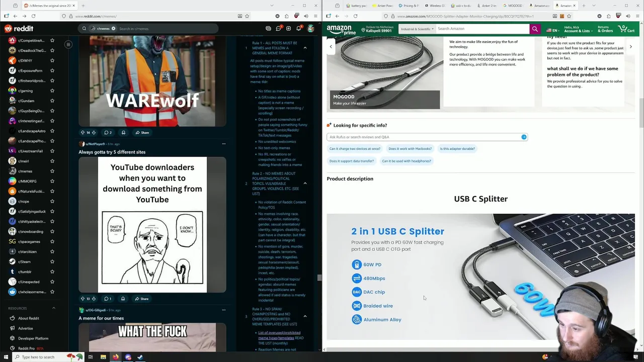Image resolution: width=644 pixels, height=362 pixels.
Task: Click the Reddit logo home icon
Action: click(x=19, y=29)
